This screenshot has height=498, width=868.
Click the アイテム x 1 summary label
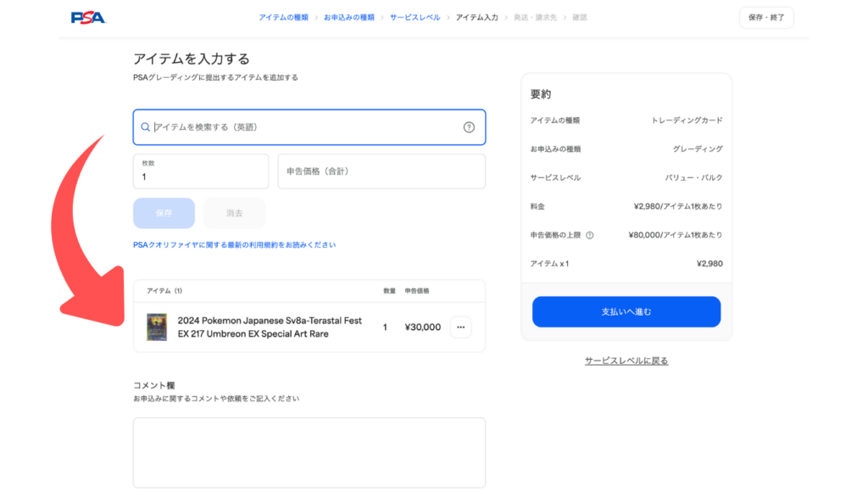[549, 264]
